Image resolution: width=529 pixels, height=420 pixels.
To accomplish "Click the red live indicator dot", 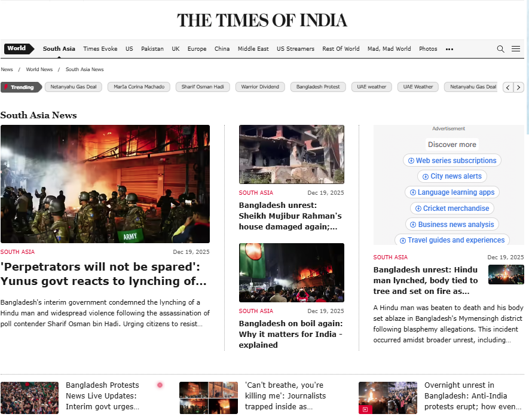I will (160, 385).
